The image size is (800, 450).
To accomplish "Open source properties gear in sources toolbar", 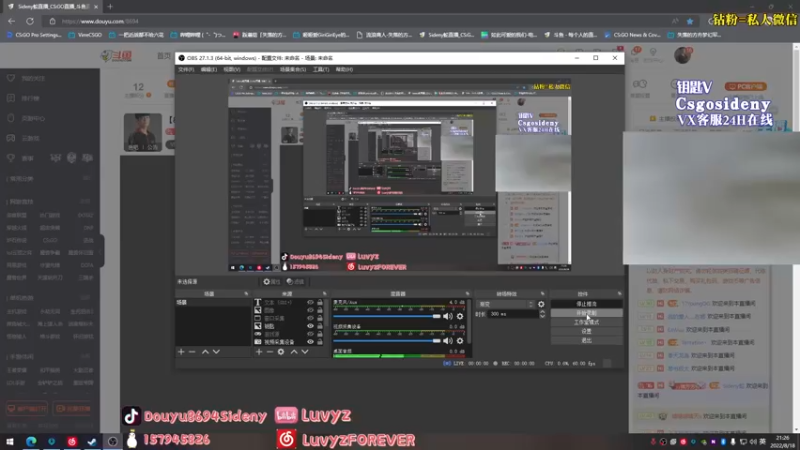I will 281,352.
